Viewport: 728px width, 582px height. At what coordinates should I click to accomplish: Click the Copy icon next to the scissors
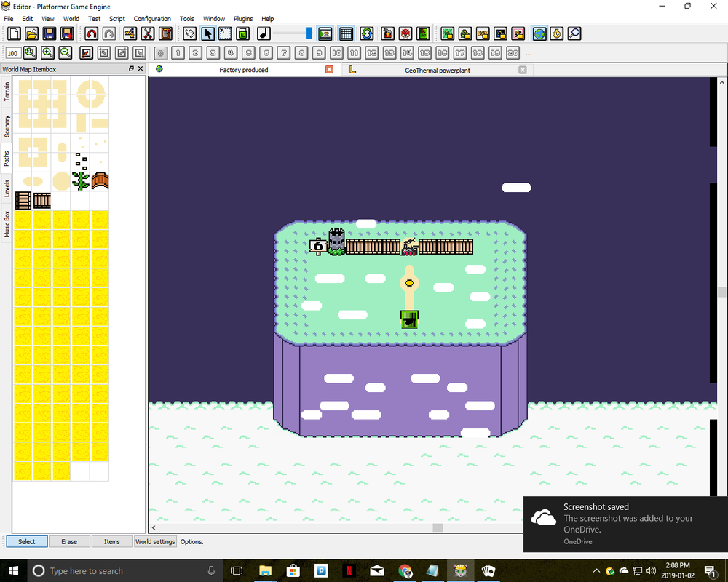(130, 33)
